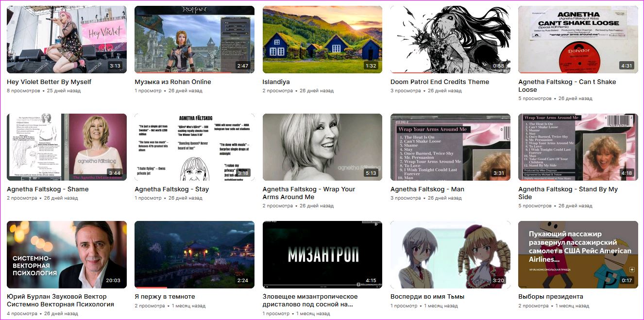The image size is (644, 320).
Task: Open the black-and-white Agnetha portrait thumbnail
Action: [322, 147]
